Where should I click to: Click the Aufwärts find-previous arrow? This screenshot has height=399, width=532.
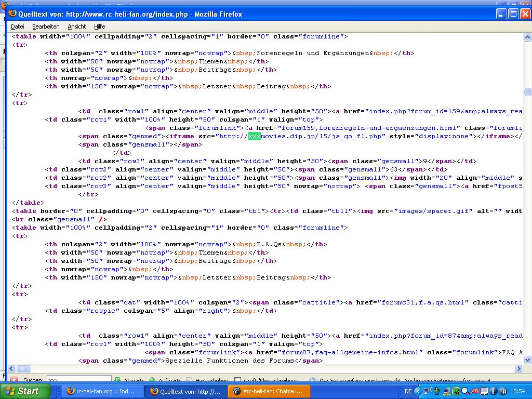coord(153,380)
